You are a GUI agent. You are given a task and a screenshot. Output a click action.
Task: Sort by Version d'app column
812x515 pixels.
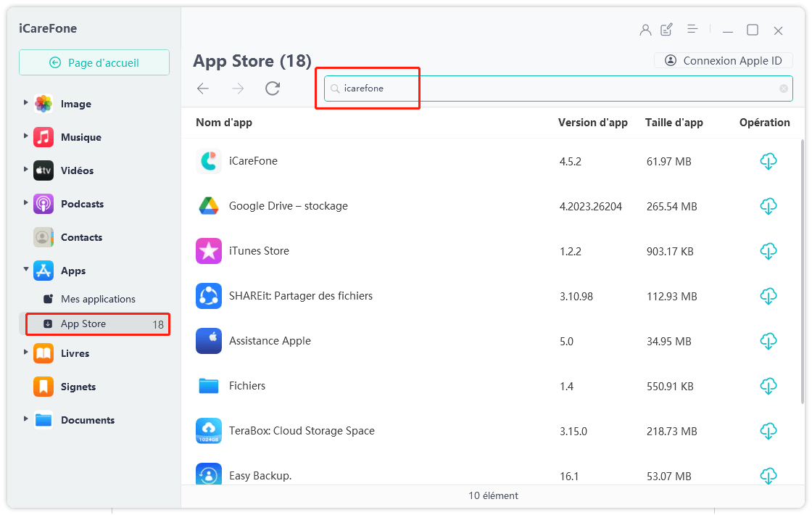(592, 123)
